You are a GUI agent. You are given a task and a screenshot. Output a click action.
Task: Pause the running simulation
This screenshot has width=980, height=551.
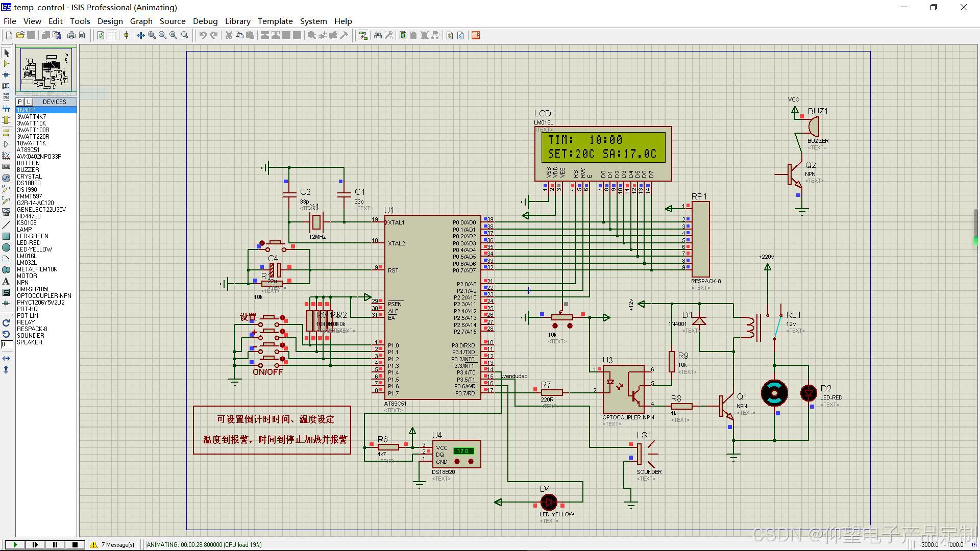(x=55, y=544)
